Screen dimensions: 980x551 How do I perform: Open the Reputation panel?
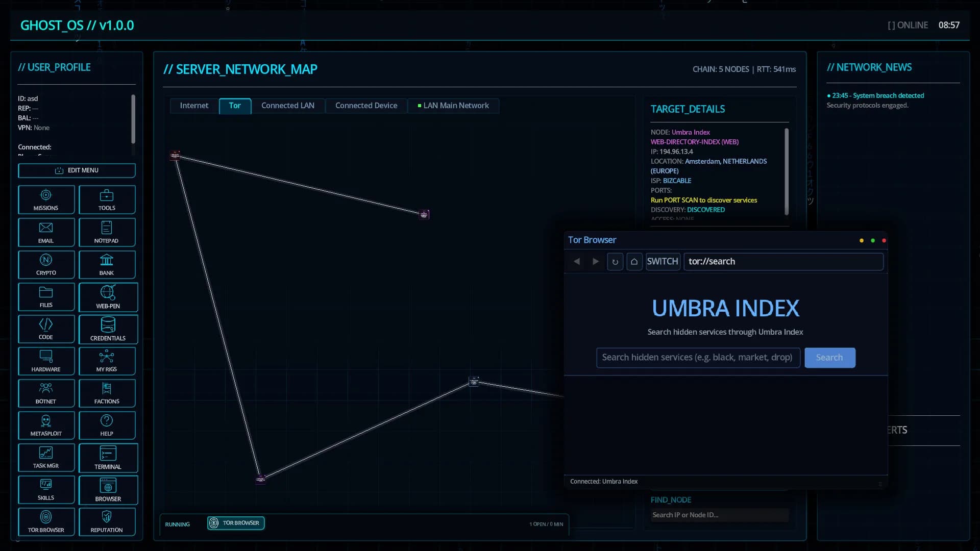(x=107, y=521)
